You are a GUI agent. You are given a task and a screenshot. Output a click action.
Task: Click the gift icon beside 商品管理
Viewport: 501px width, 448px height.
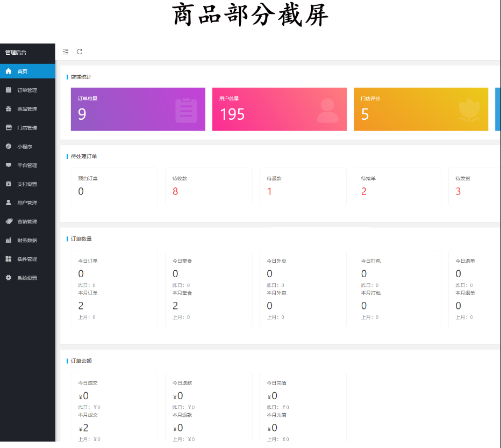click(9, 109)
